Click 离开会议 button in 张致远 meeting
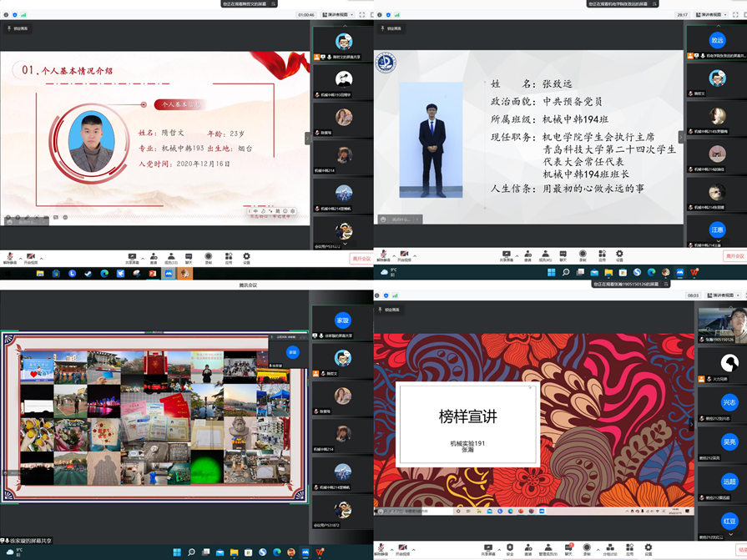The height and width of the screenshot is (560, 747). (734, 256)
